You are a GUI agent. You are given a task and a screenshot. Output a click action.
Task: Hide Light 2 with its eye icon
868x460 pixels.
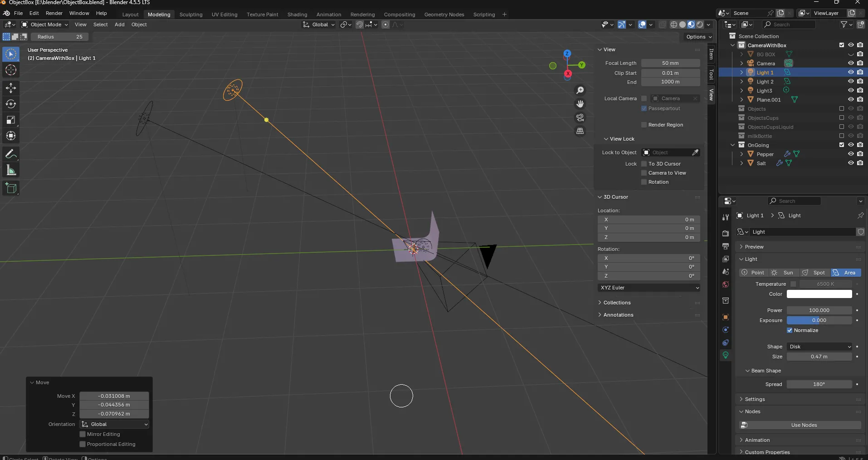pyautogui.click(x=851, y=82)
